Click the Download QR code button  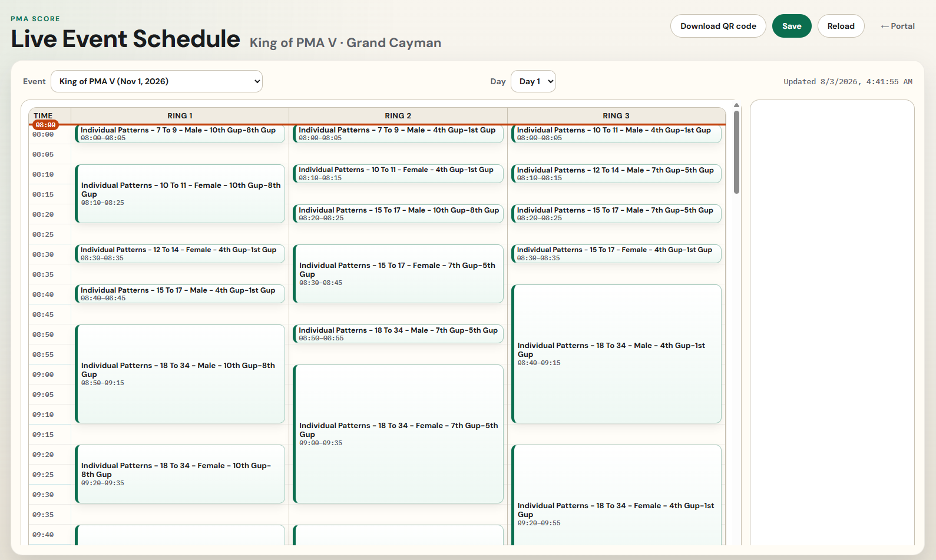718,26
